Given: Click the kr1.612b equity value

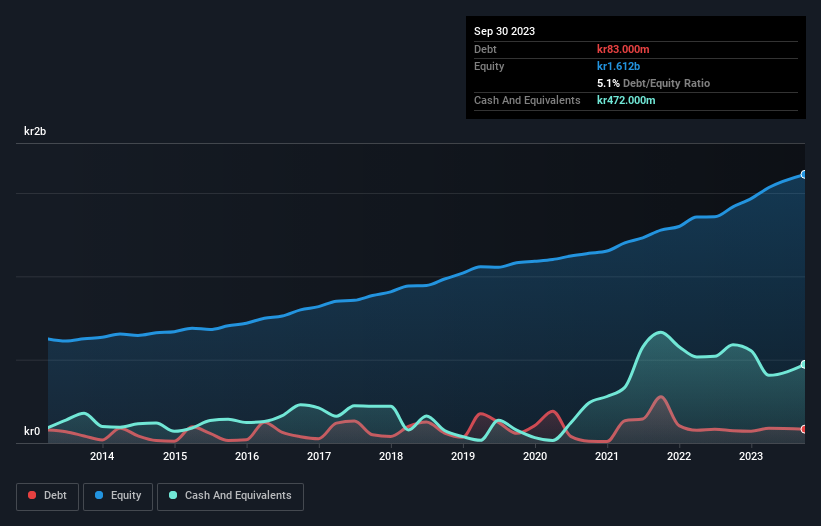Looking at the screenshot, I should click(620, 66).
